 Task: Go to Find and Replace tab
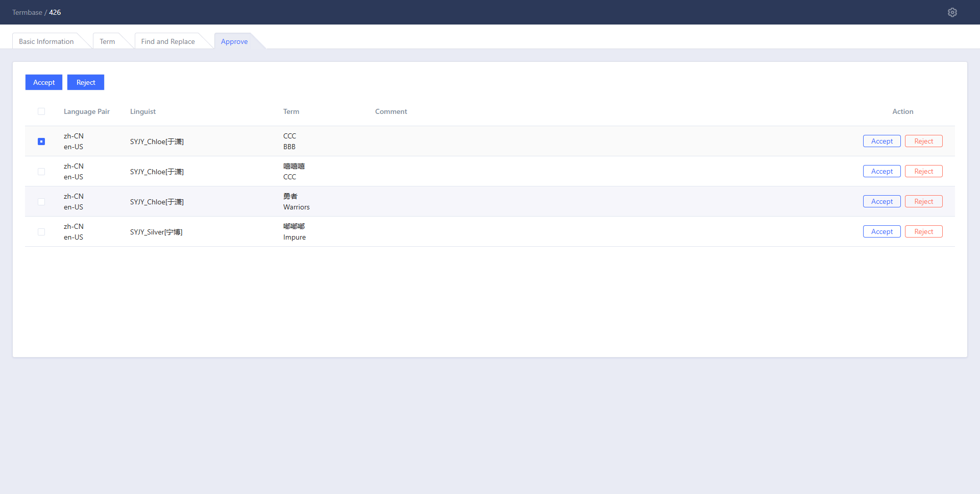click(168, 41)
